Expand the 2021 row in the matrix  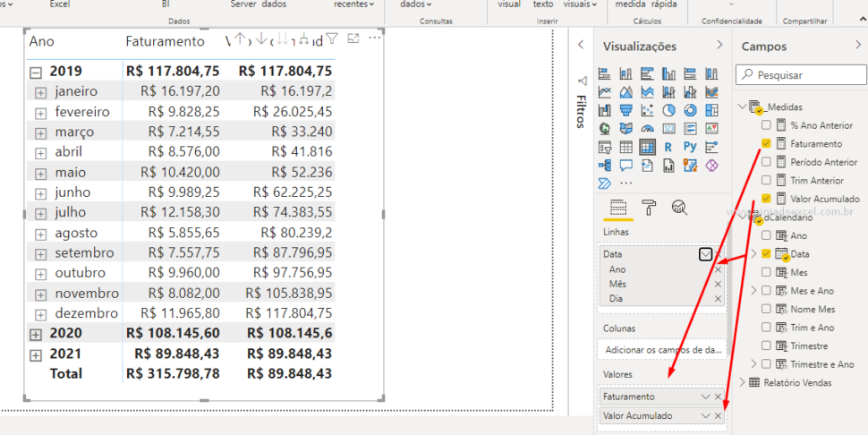pyautogui.click(x=36, y=355)
